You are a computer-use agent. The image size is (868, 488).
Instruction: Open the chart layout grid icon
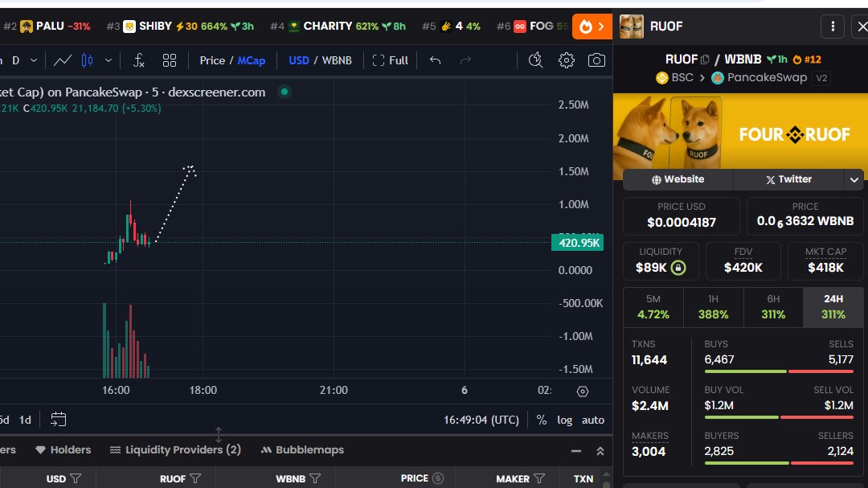click(x=170, y=60)
